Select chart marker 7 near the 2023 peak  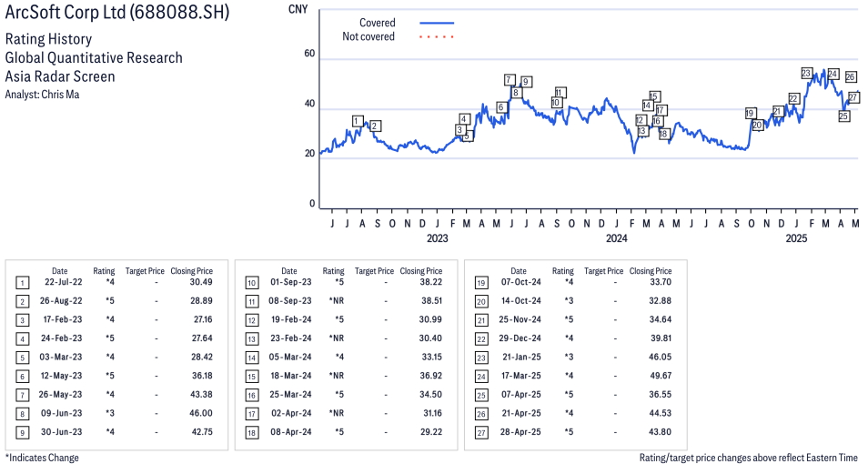click(x=510, y=80)
